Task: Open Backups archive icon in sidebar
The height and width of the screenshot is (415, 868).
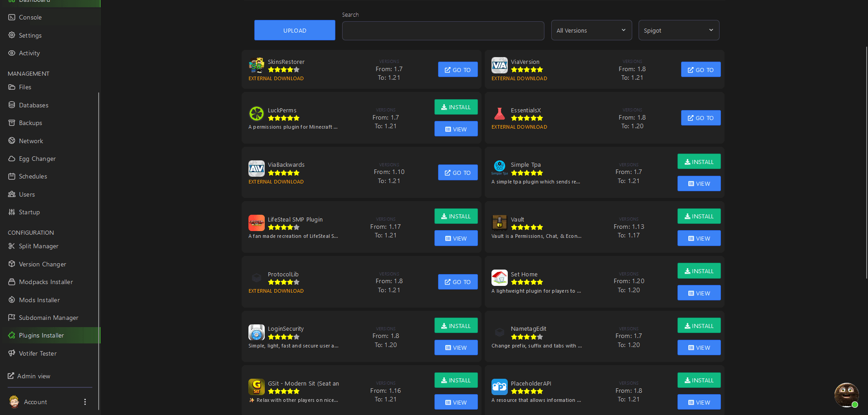Action: click(12, 123)
